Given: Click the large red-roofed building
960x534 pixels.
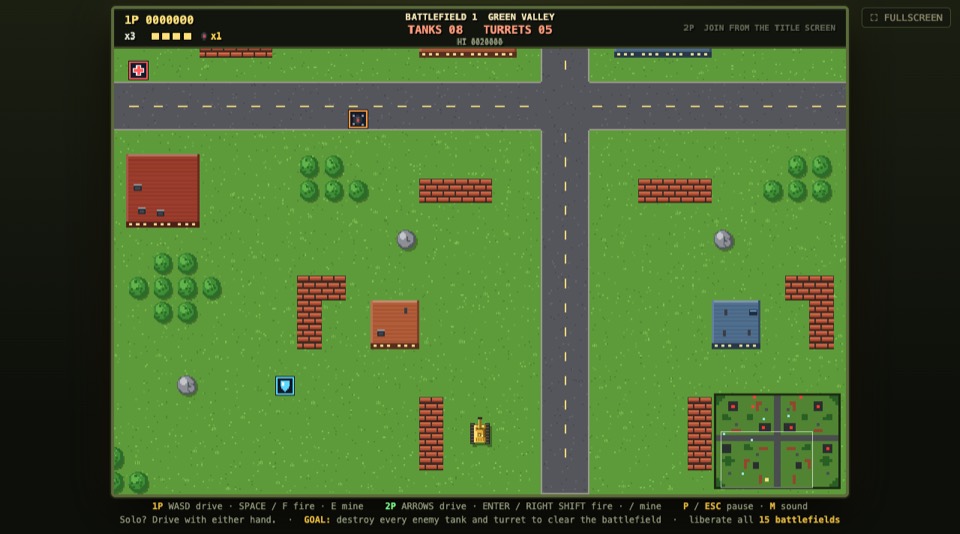Looking at the screenshot, I should click(x=163, y=190).
